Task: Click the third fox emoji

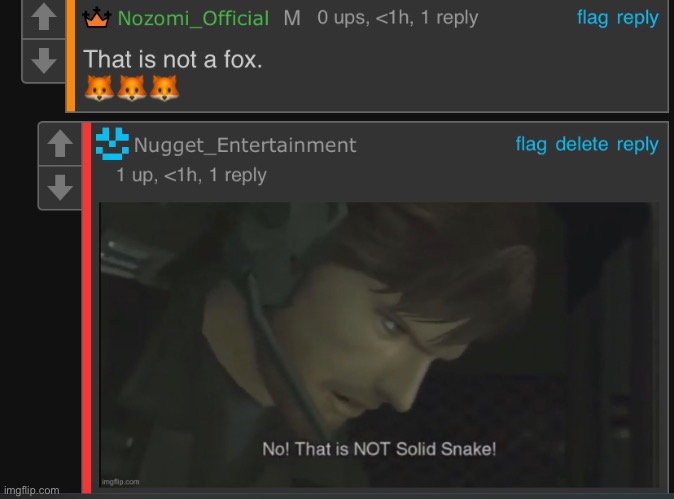Action: (164, 88)
